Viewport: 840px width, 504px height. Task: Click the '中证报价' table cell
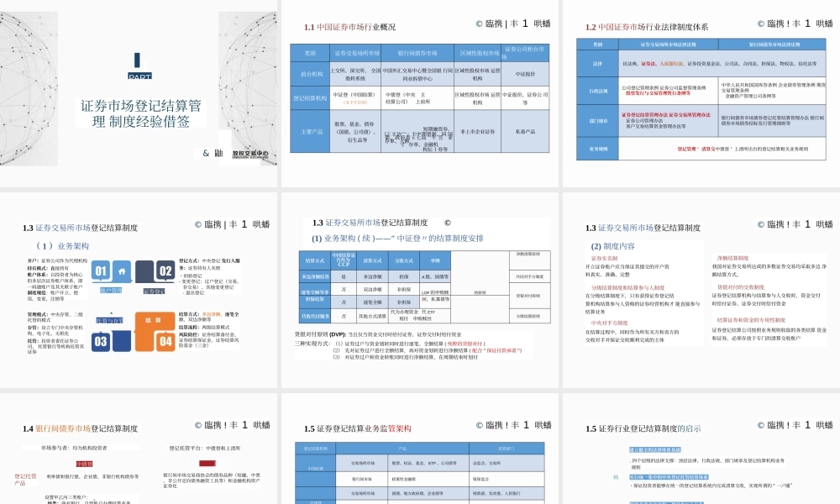[x=525, y=74]
